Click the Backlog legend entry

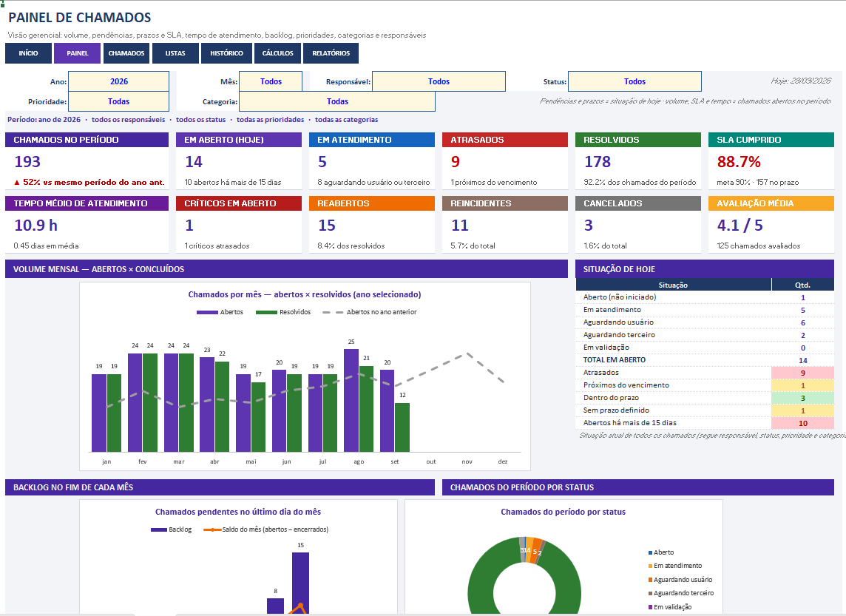(171, 529)
